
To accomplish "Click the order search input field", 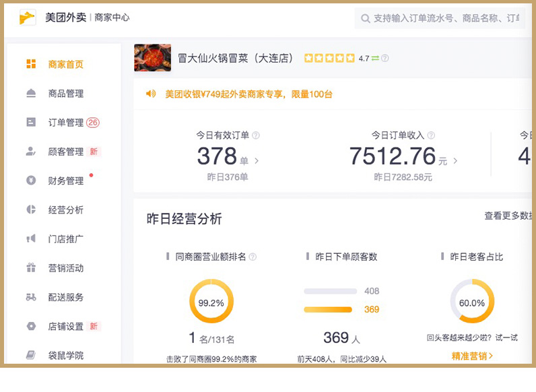I will click(440, 18).
